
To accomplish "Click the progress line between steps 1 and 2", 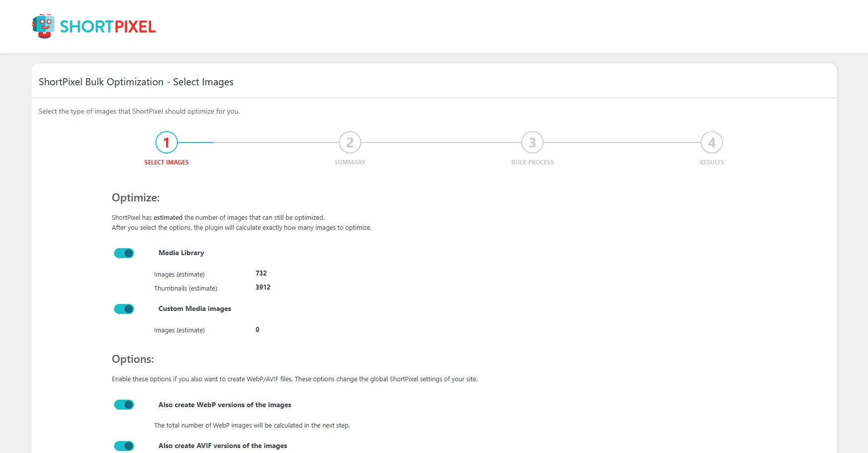I will (x=259, y=143).
